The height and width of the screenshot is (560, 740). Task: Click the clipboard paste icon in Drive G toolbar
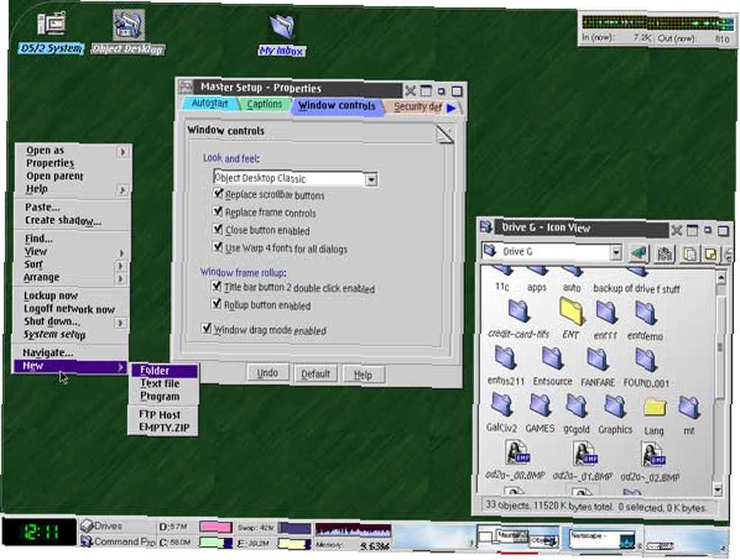665,254
